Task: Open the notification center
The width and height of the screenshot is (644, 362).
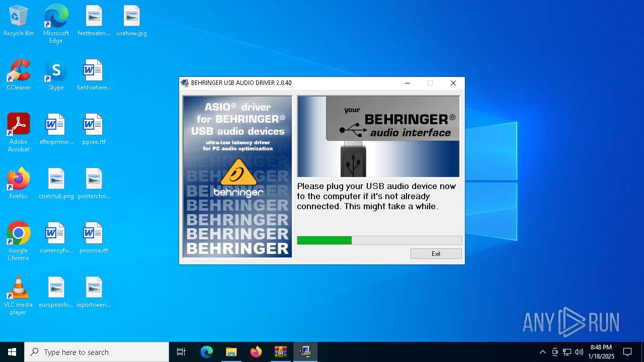Action: pos(627,352)
